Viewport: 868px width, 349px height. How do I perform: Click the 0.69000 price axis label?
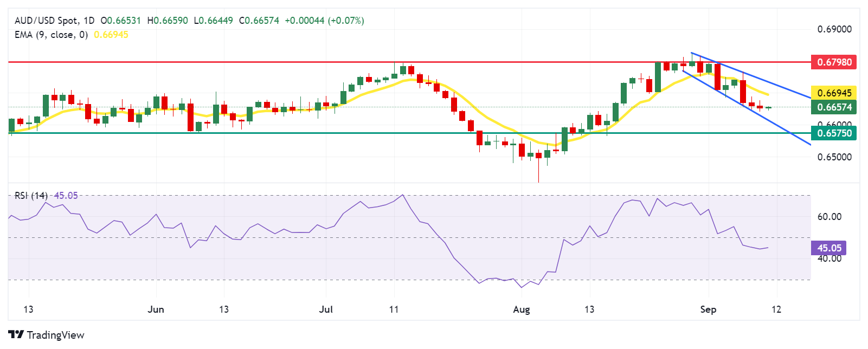tap(834, 29)
